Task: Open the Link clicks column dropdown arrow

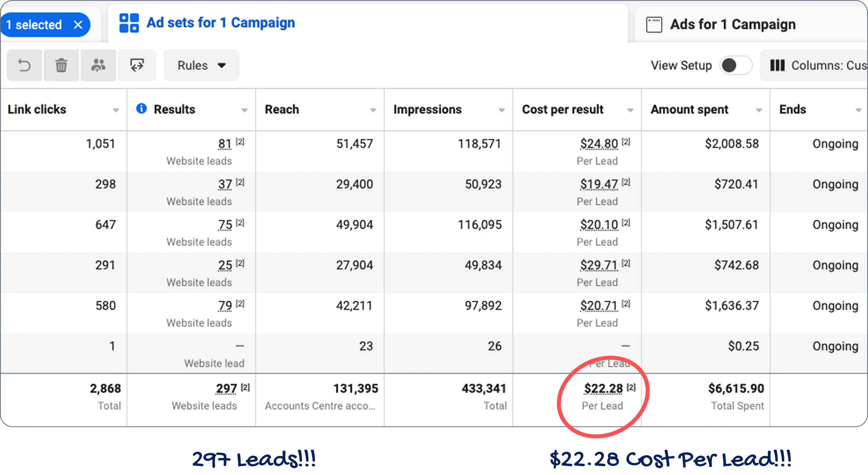Action: coord(116,110)
